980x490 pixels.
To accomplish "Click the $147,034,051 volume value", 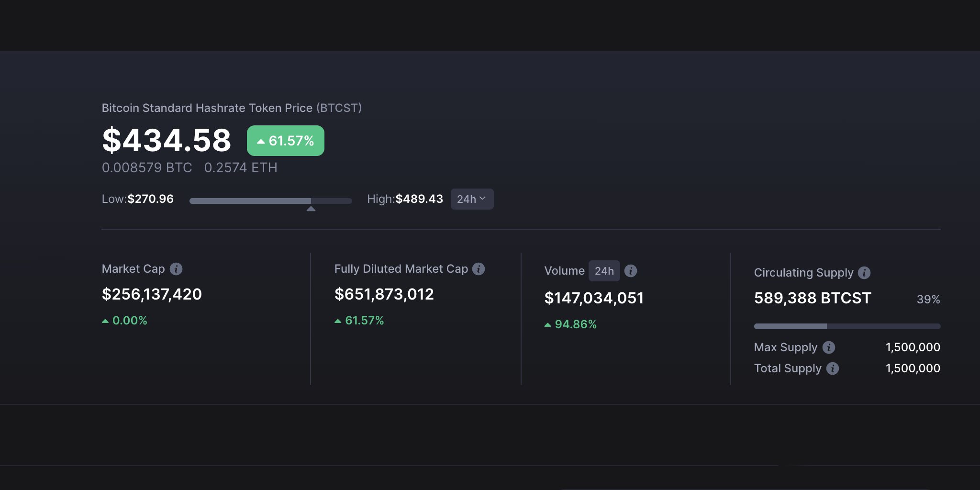I will (x=594, y=298).
